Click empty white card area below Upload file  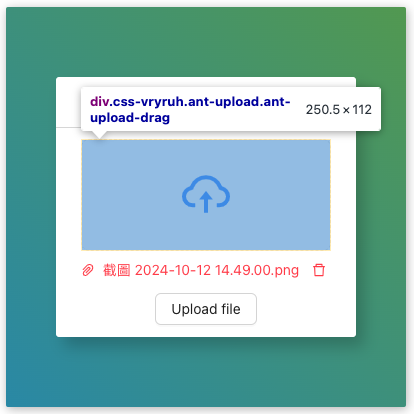[206, 331]
